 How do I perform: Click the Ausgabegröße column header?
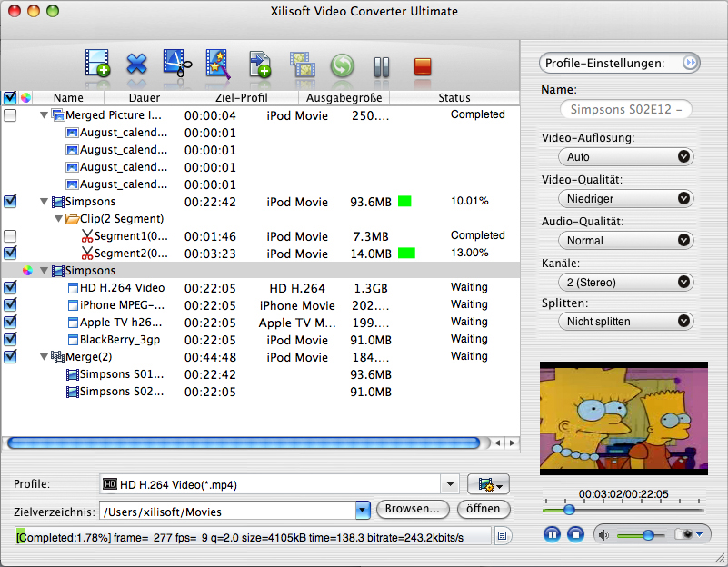[344, 97]
